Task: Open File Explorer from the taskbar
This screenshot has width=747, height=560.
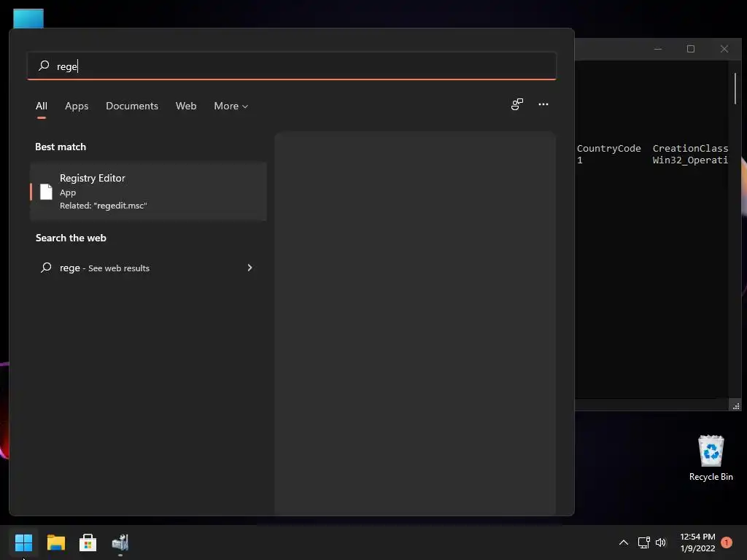Action: pyautogui.click(x=55, y=542)
